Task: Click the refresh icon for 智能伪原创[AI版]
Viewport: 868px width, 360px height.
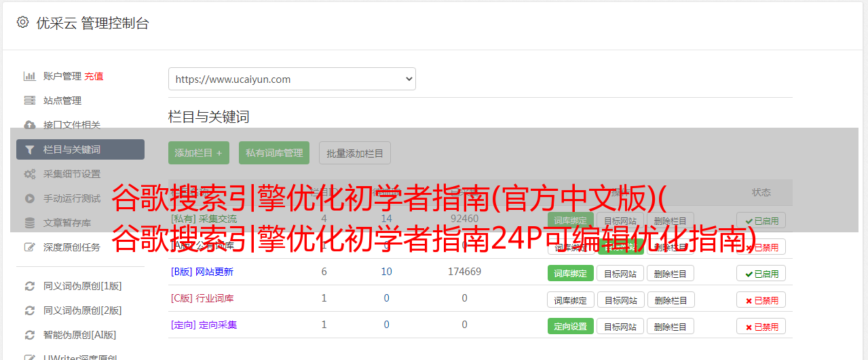Action: (30, 335)
